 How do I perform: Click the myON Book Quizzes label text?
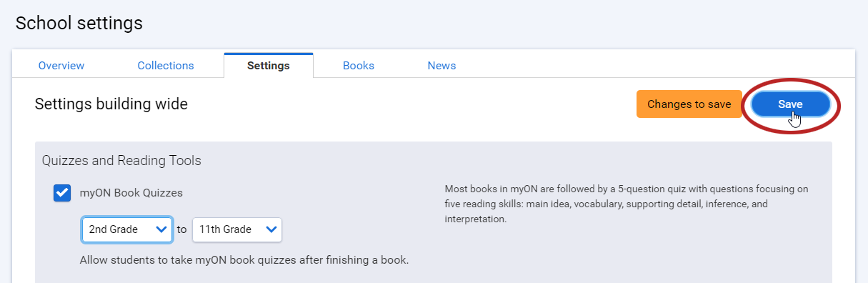131,193
